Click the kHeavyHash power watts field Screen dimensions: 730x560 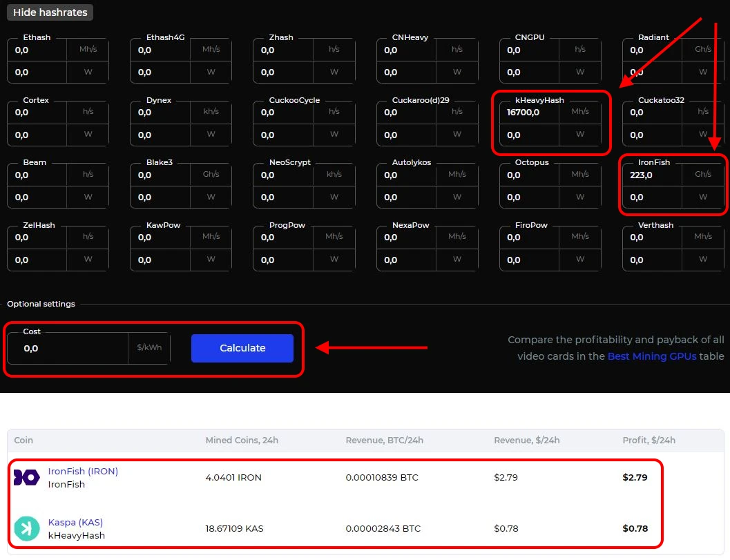click(535, 135)
